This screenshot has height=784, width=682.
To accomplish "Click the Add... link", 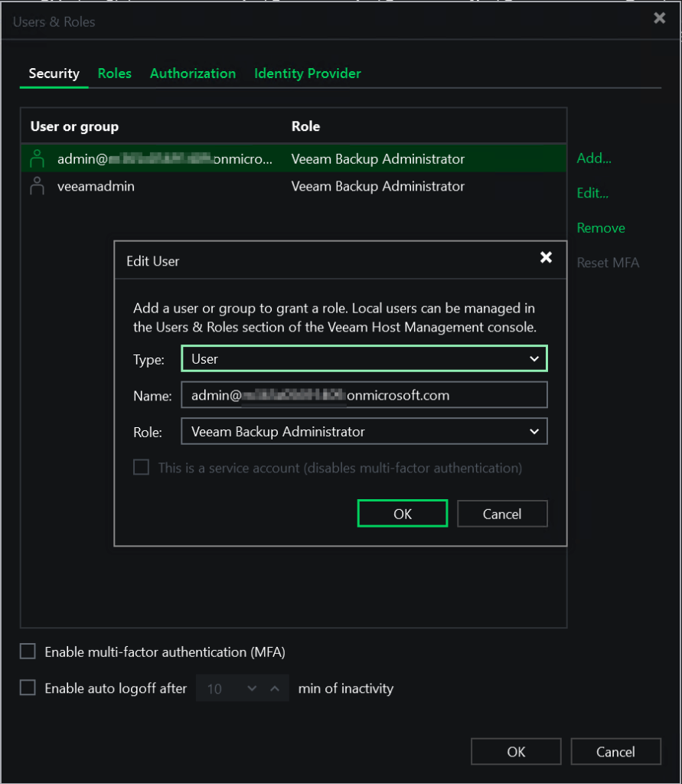I will tap(594, 158).
